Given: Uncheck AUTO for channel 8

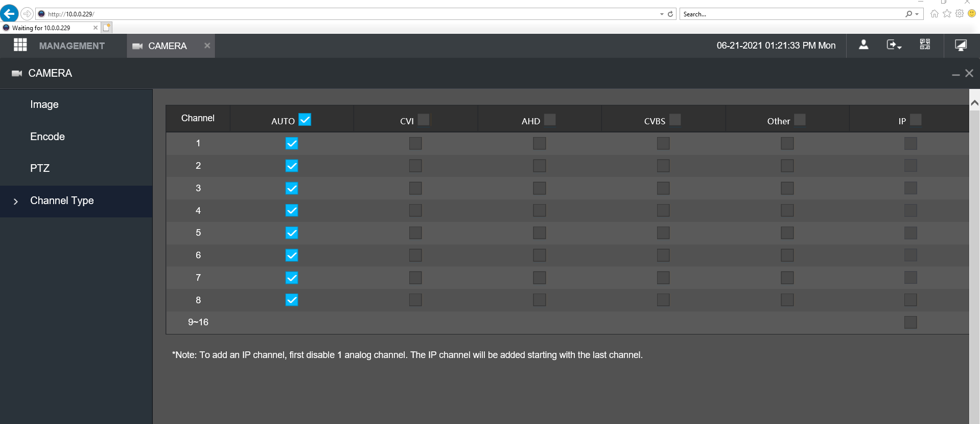Looking at the screenshot, I should point(292,300).
